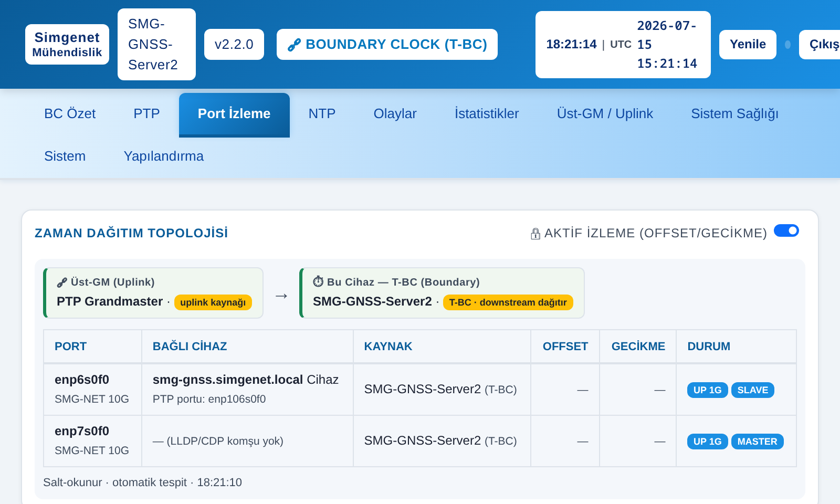Switch to the PTP tab
The width and height of the screenshot is (840, 504).
[146, 114]
